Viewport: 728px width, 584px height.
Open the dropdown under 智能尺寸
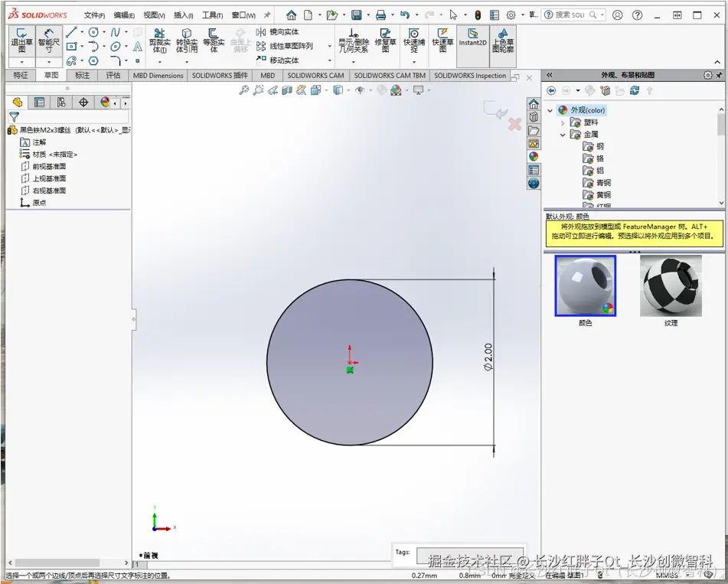click(x=48, y=62)
